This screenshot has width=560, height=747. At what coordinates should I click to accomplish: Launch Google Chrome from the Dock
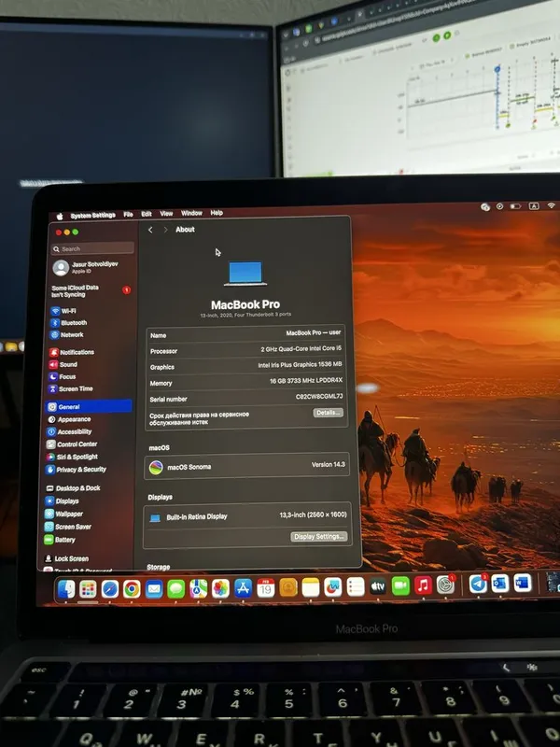pyautogui.click(x=132, y=589)
